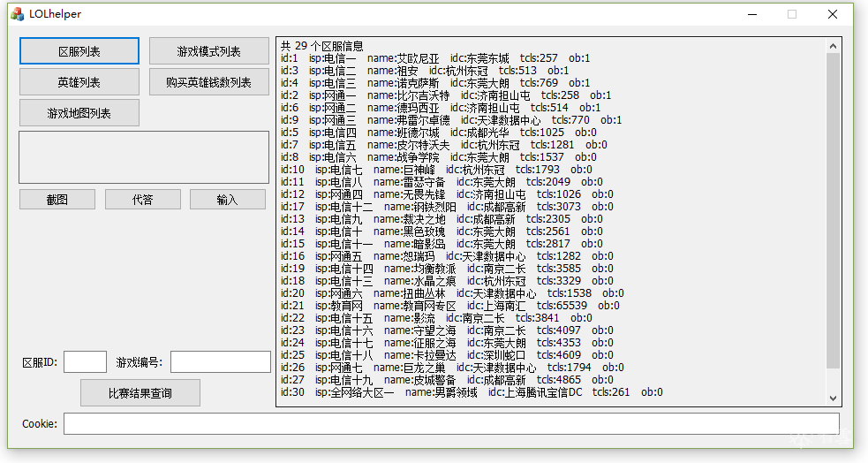868x463 pixels.
Task: Click the results list vertical scrollbar thumb
Action: point(834,210)
